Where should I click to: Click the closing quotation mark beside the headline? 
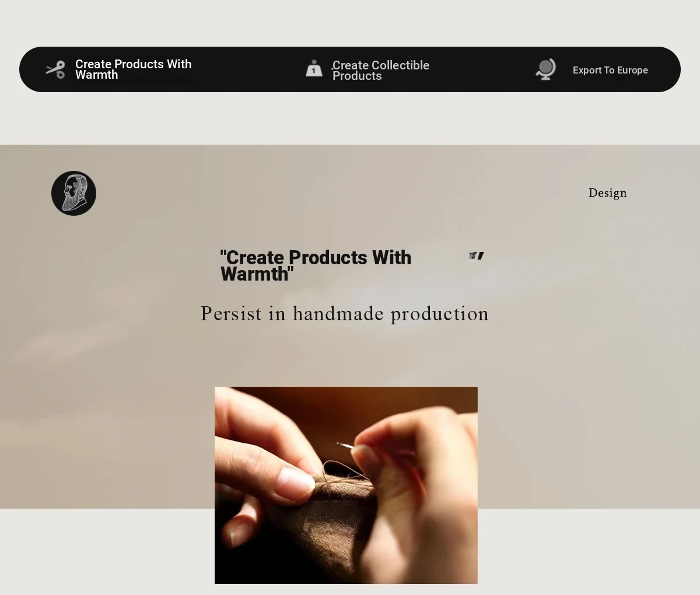[477, 256]
